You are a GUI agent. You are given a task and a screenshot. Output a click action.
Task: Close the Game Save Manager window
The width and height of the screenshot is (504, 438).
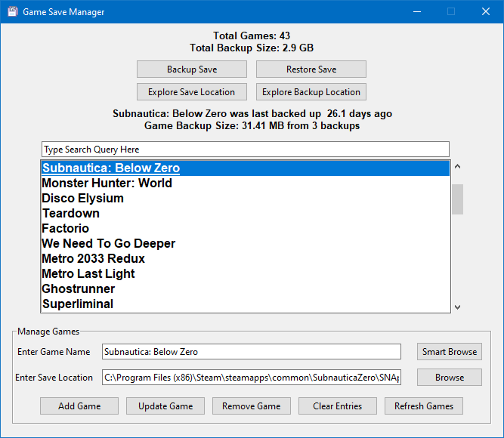click(486, 11)
